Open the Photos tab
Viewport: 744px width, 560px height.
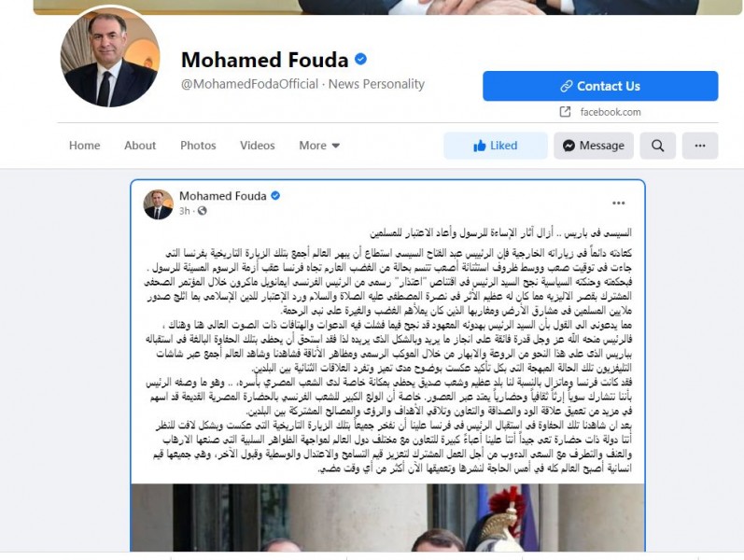point(198,146)
